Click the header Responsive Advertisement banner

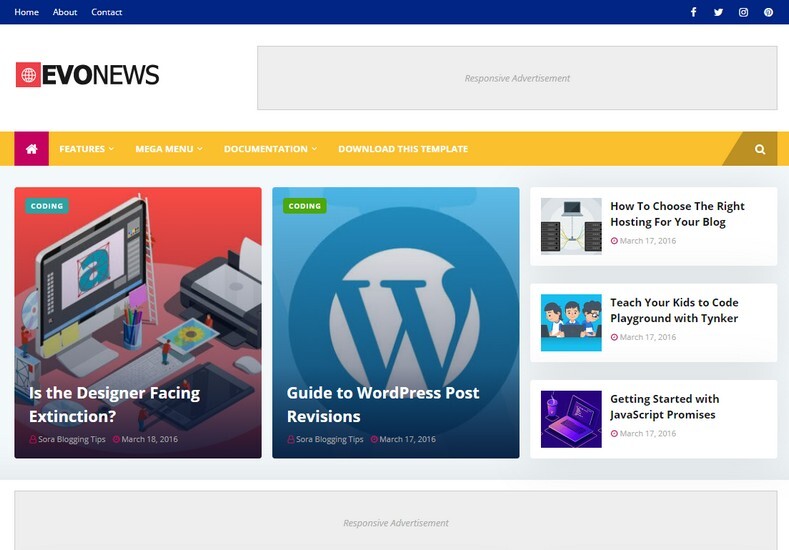click(x=517, y=78)
